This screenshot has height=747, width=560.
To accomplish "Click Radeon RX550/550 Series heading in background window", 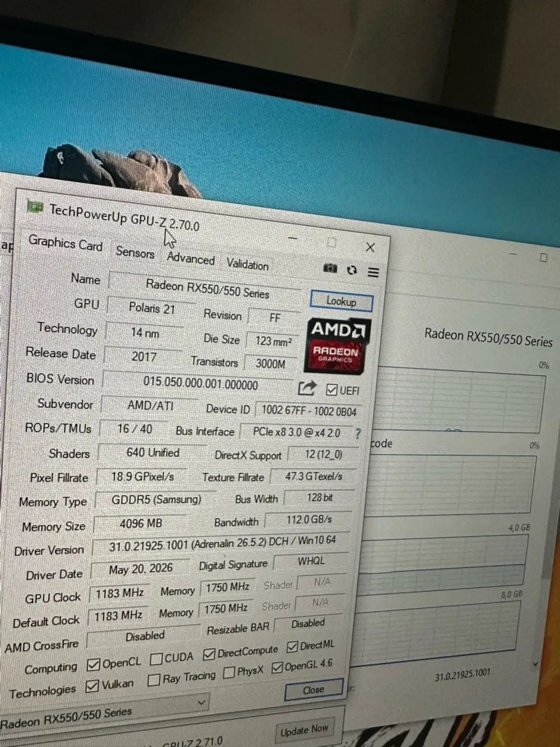I will coord(489,338).
